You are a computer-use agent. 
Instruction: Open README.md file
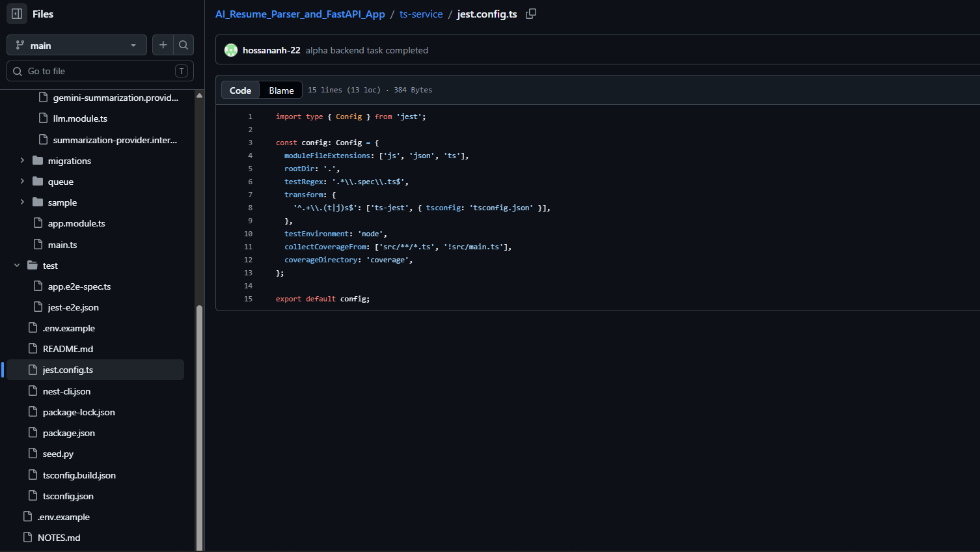(68, 349)
